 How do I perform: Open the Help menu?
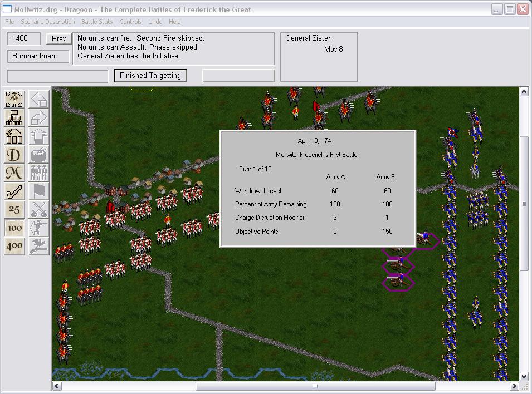click(175, 22)
